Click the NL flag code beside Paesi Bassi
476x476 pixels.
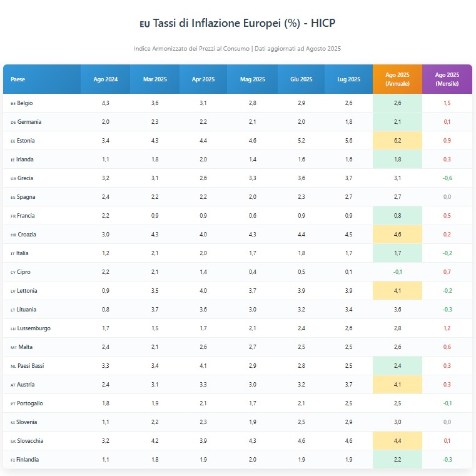point(13,366)
